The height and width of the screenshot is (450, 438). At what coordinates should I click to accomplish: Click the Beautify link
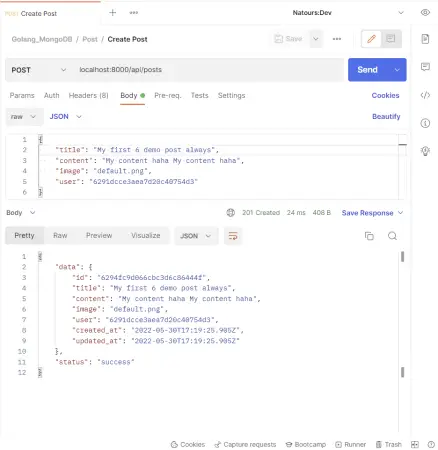coord(386,116)
